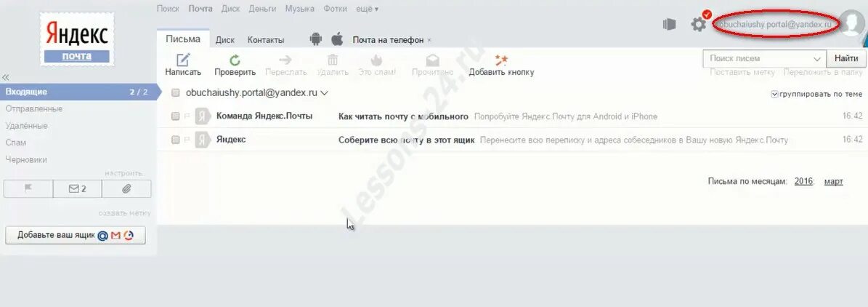Open Деньги in top navigation
The width and height of the screenshot is (868, 307).
click(x=262, y=9)
